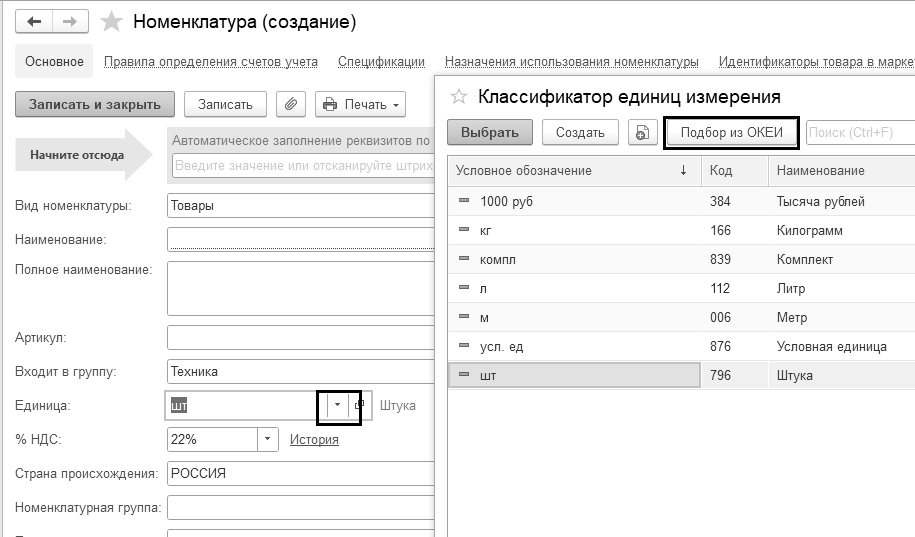Focus the % НДС field showing 22%
The width and height of the screenshot is (915, 537).
212,439
